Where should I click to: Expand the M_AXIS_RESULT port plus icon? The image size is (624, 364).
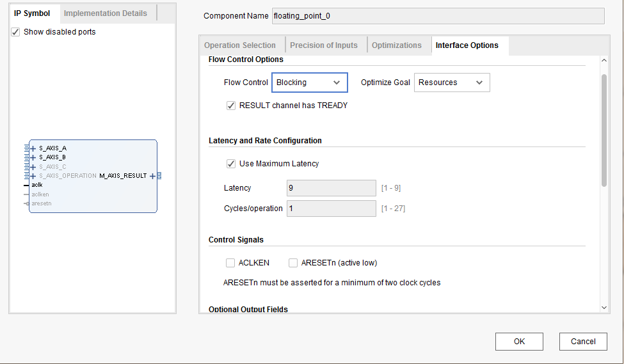pos(152,176)
